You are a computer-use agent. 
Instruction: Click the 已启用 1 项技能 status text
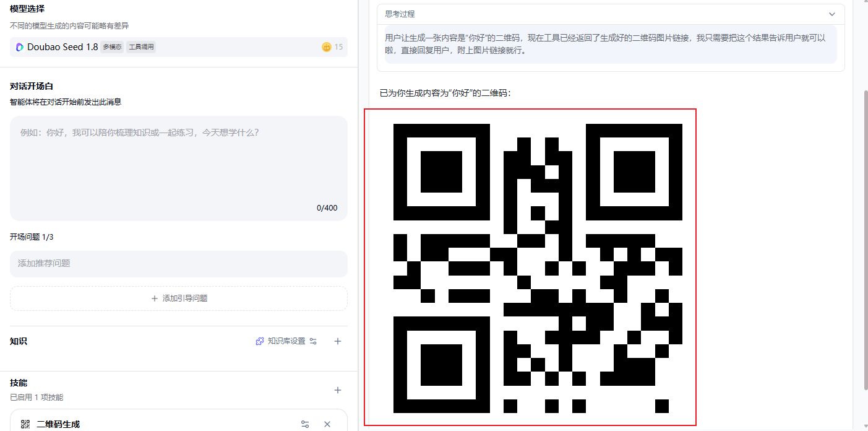tap(37, 398)
